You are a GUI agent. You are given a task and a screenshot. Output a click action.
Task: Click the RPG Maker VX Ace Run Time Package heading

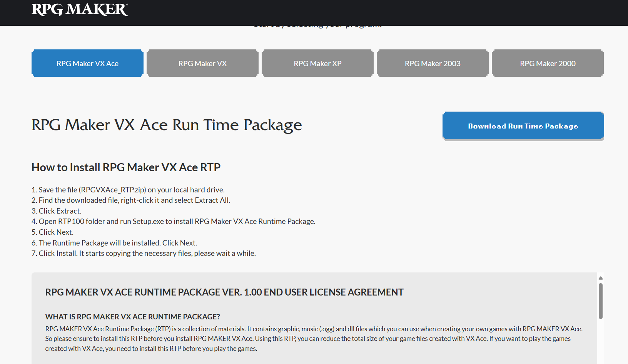[167, 125]
